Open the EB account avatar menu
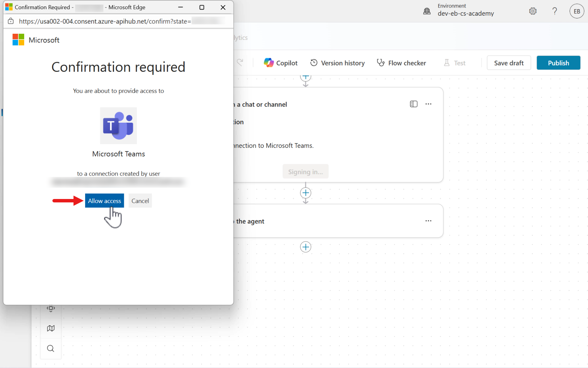Screen dimensions: 588x368 coord(577,11)
